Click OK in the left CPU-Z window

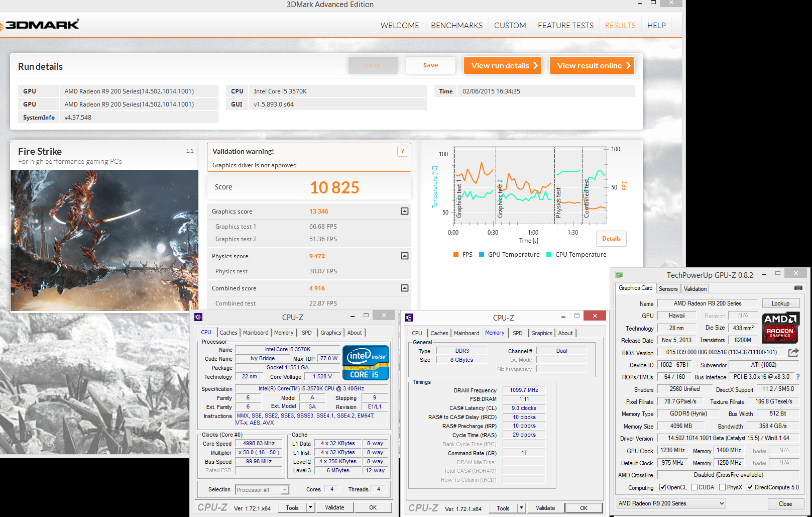(x=373, y=507)
